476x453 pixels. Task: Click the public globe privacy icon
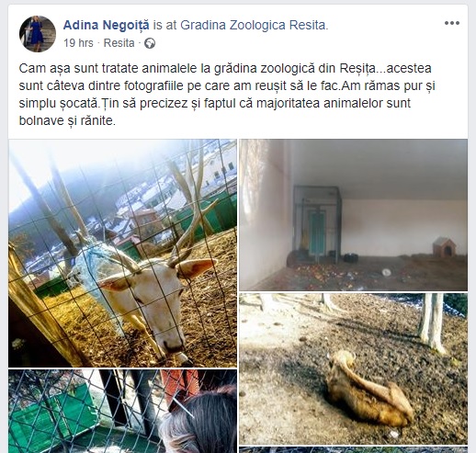tap(150, 43)
